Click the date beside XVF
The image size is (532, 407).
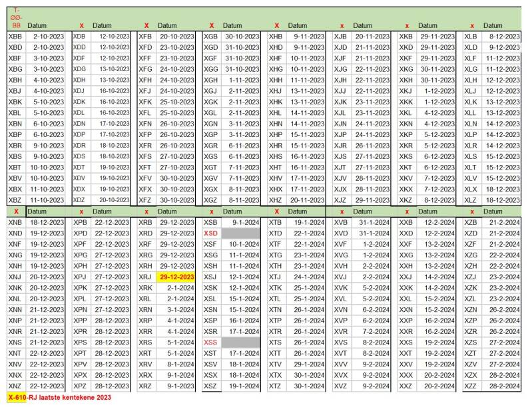tap(371, 244)
